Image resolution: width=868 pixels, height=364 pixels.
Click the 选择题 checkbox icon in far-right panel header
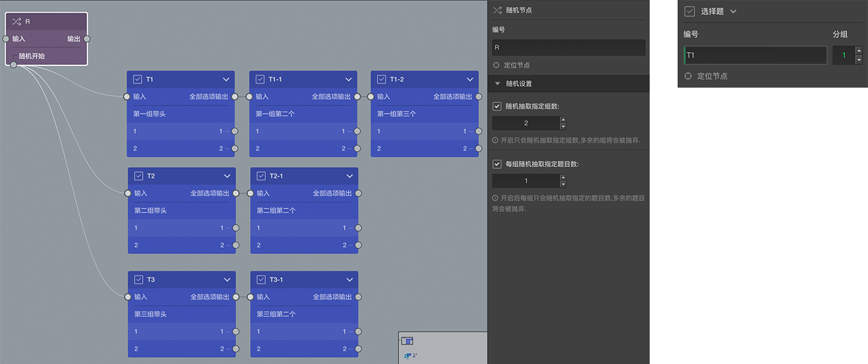690,11
